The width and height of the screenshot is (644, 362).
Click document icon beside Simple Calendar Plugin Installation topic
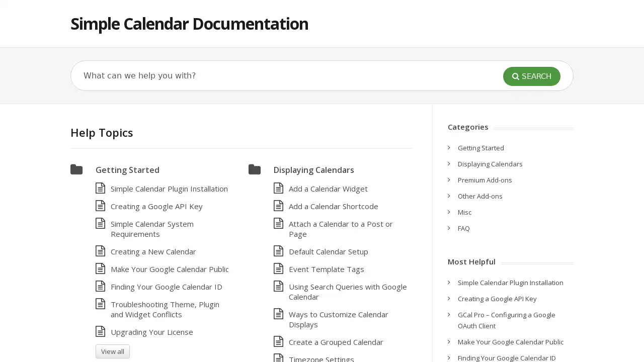click(x=101, y=188)
